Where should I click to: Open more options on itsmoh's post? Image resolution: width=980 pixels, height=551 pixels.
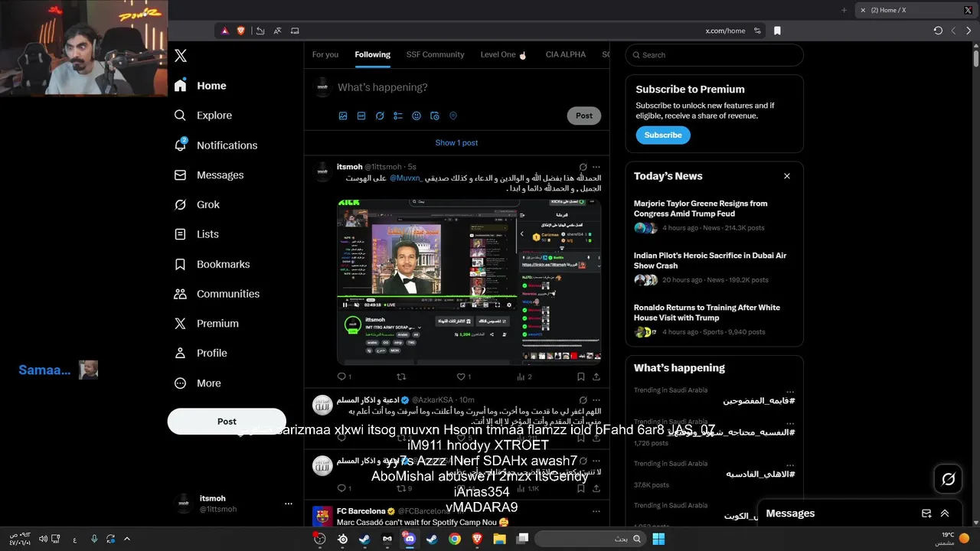[596, 167]
